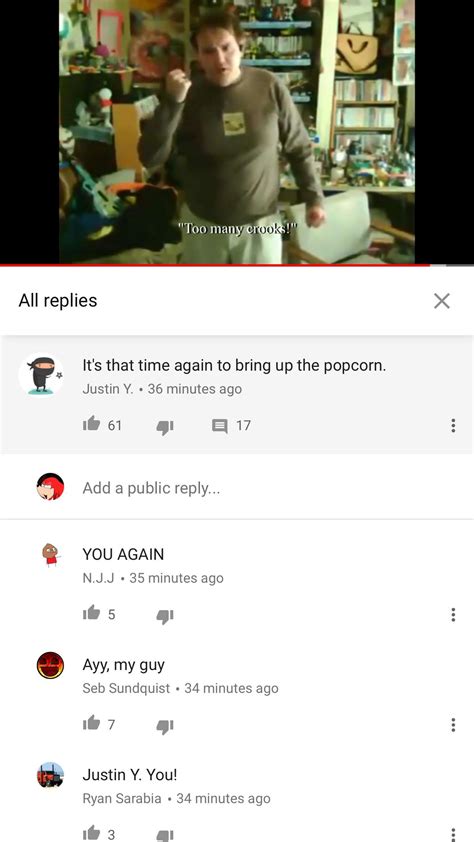Open replies icon showing 17

click(x=220, y=426)
